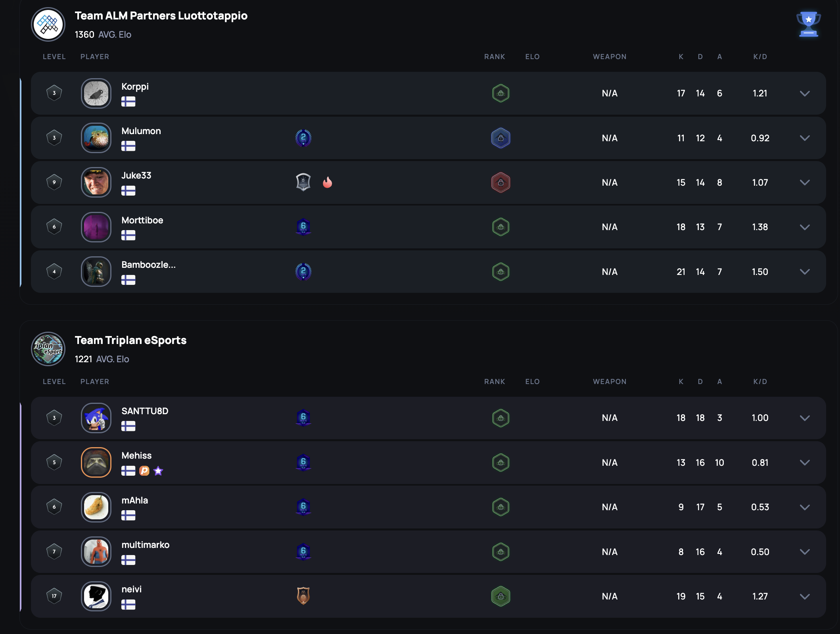Click the Finnish flag under Korppi
The height and width of the screenshot is (634, 840).
click(x=129, y=102)
